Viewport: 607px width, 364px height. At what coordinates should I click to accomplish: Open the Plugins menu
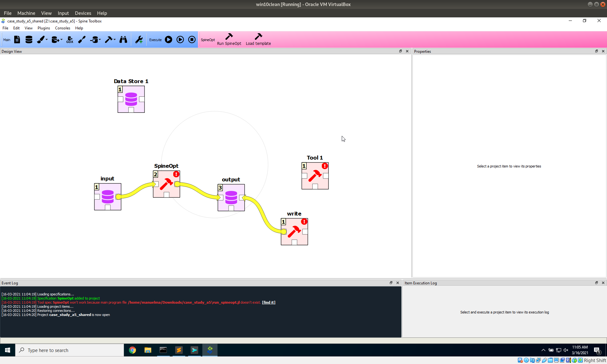tap(43, 28)
